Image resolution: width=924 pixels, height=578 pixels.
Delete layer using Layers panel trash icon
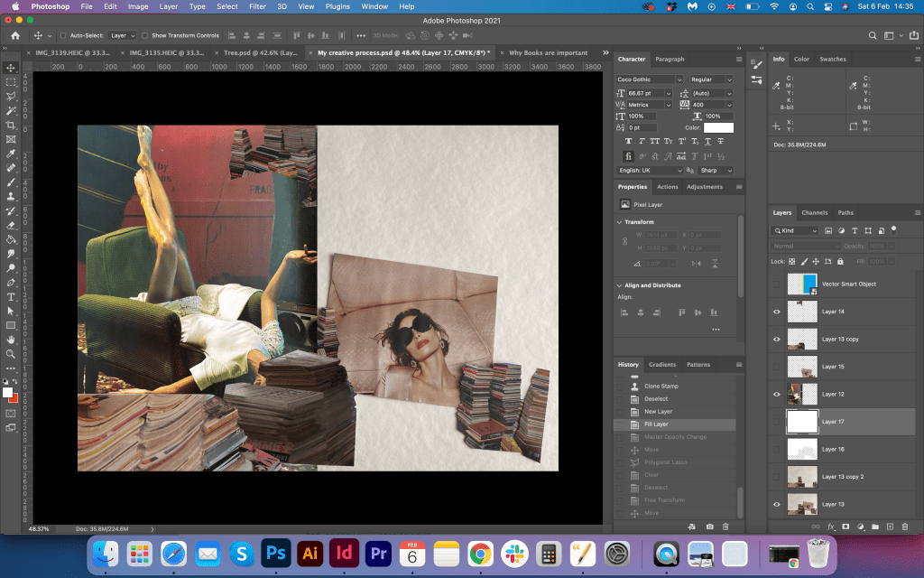pos(905,526)
